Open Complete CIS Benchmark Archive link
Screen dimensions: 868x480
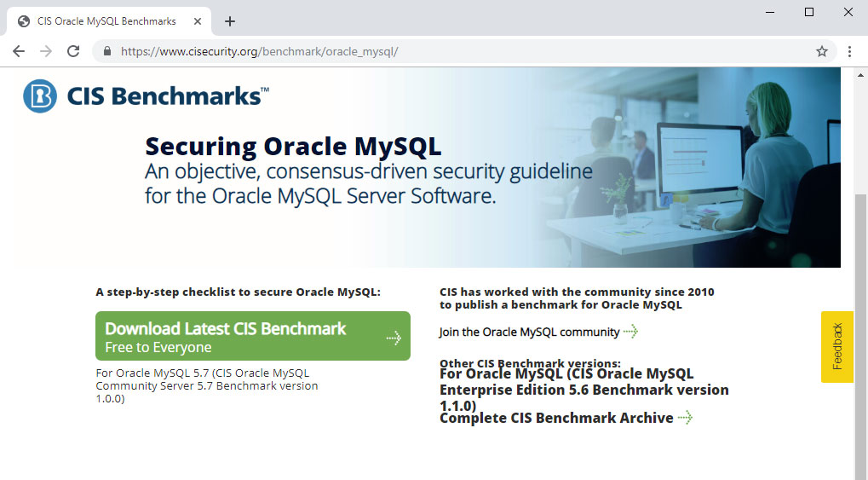[x=556, y=418]
